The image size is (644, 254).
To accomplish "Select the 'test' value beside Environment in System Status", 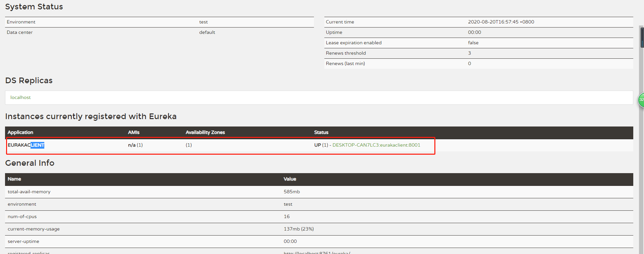I will click(x=203, y=22).
